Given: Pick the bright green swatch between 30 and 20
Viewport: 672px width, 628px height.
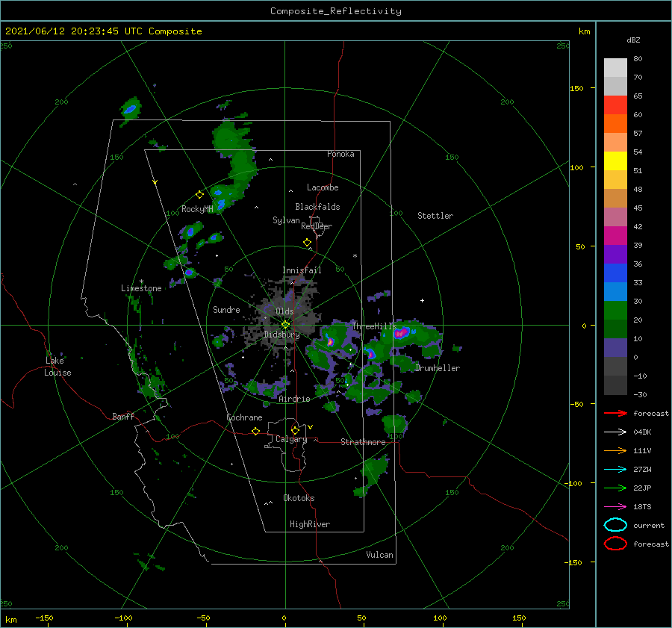Looking at the screenshot, I should coord(615,311).
